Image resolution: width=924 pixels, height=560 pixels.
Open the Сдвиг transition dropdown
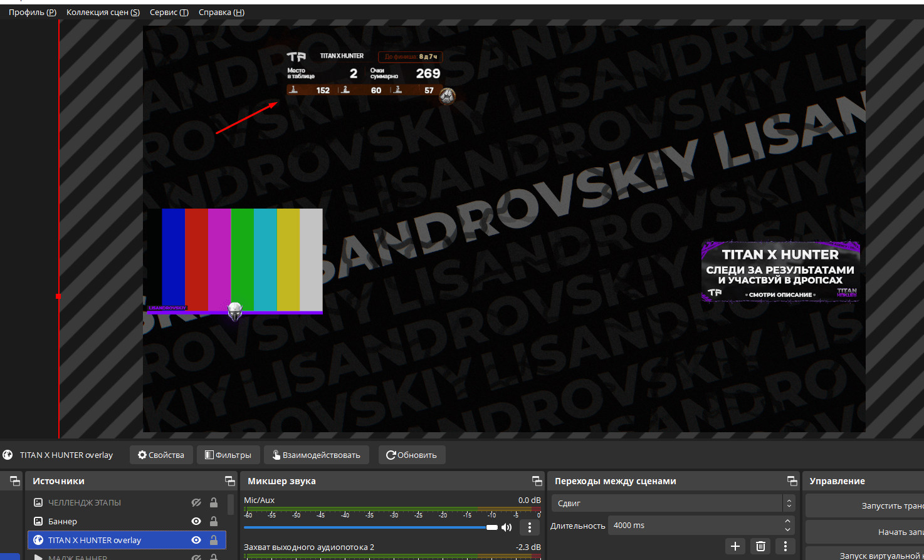coord(673,503)
